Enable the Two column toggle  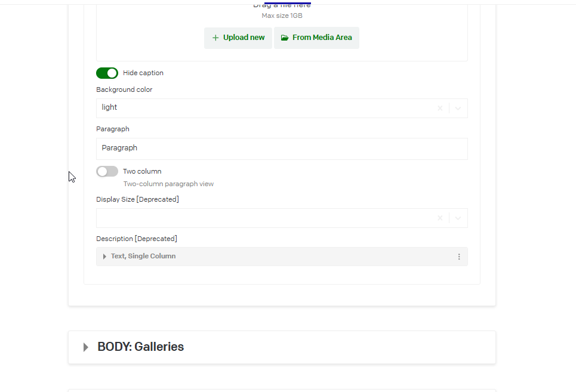click(107, 171)
